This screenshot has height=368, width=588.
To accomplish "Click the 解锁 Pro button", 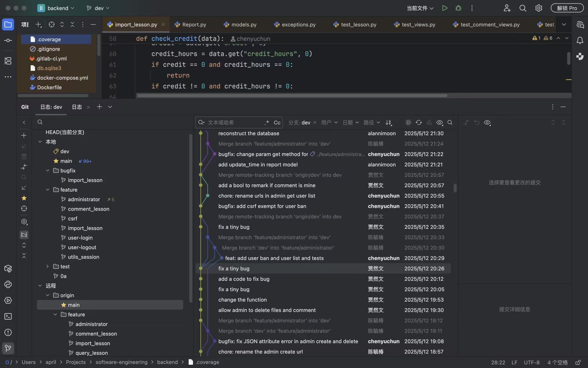I will coord(567,8).
